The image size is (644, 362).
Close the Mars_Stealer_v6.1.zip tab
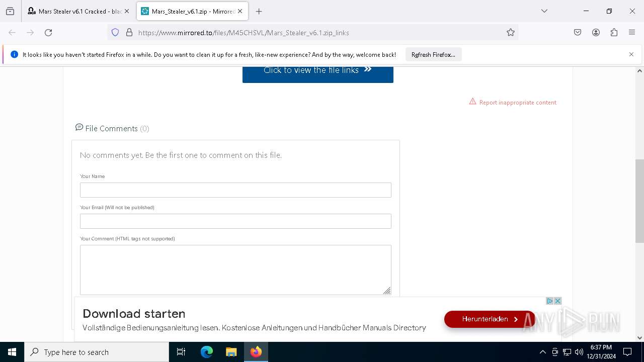(x=240, y=11)
